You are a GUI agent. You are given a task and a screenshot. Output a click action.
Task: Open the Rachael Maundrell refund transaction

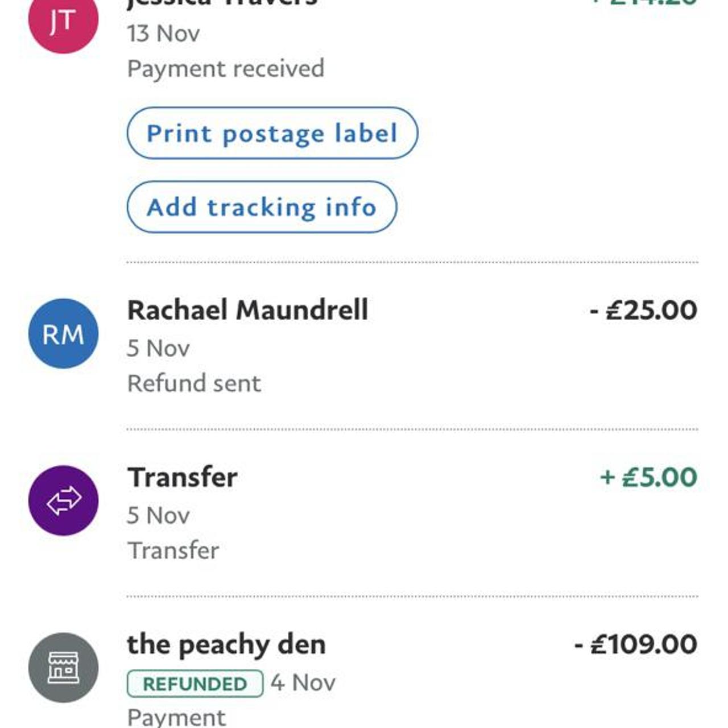click(x=247, y=311)
